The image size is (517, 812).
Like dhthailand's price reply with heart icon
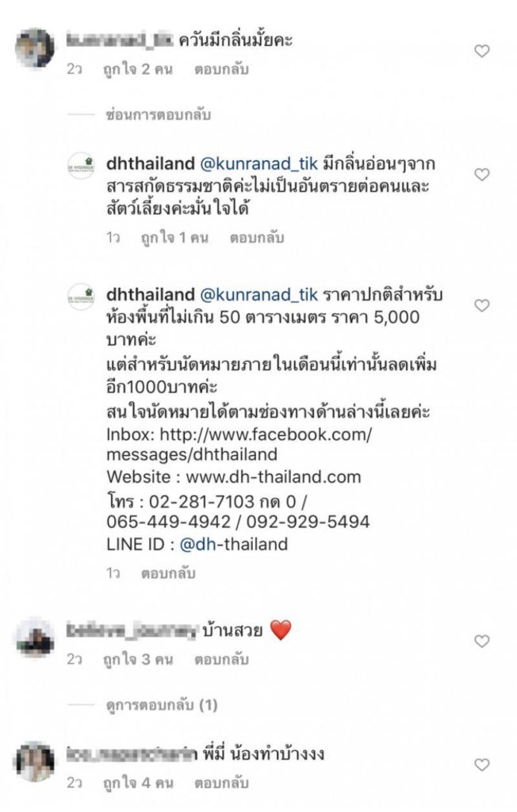482,305
